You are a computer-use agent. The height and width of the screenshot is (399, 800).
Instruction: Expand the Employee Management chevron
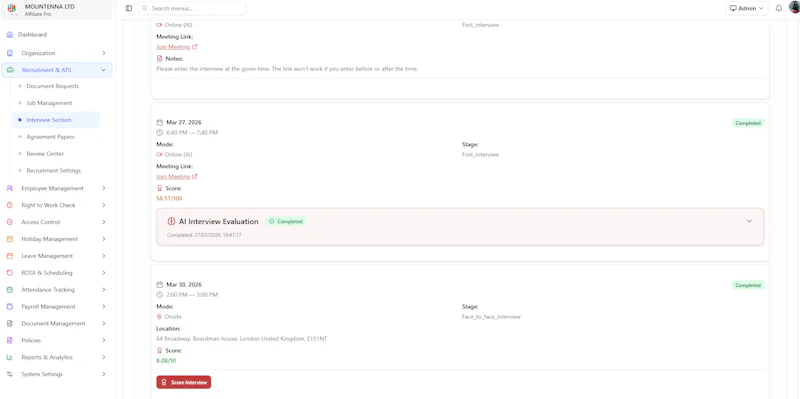point(104,188)
